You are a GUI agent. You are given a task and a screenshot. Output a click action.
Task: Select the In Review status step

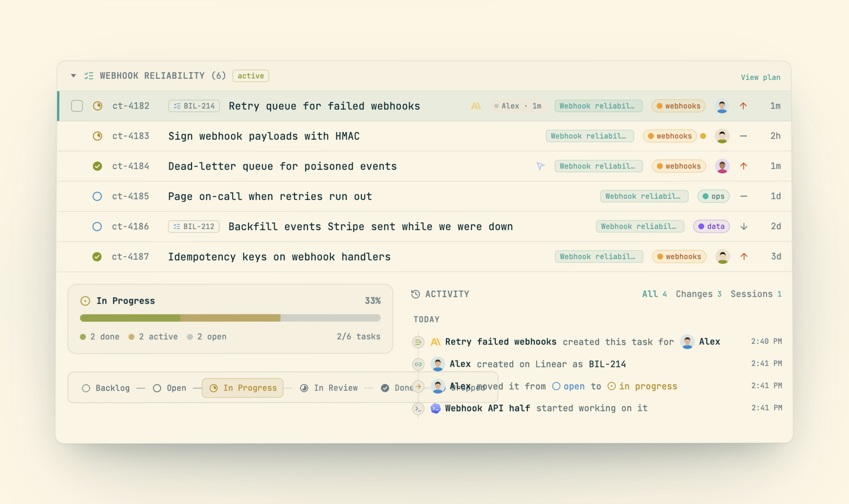click(x=329, y=388)
